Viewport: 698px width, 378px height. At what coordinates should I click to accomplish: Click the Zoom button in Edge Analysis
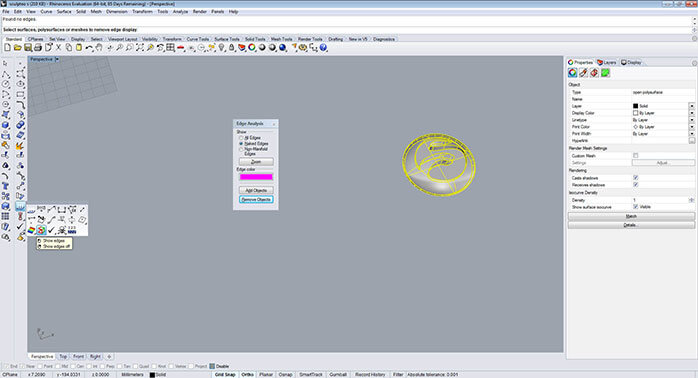pos(256,162)
